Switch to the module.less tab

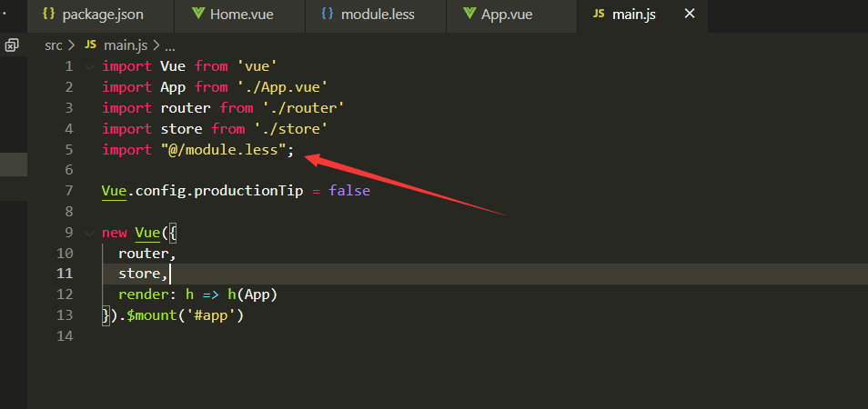(378, 15)
